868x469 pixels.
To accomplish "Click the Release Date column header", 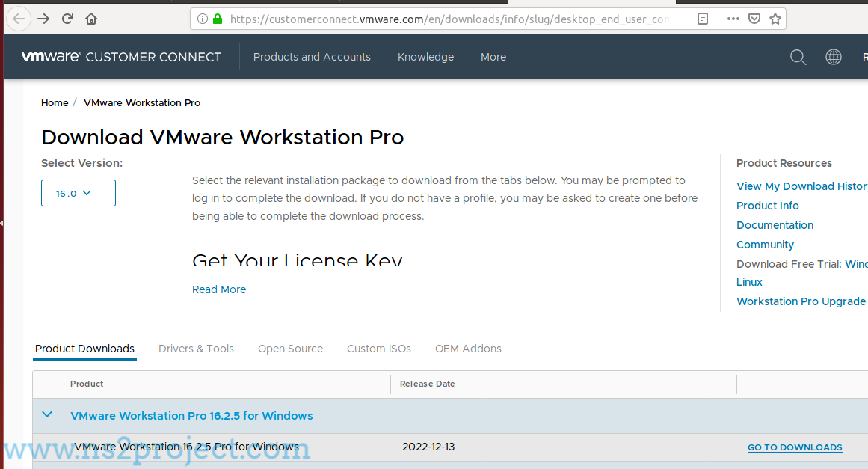I will tap(428, 384).
